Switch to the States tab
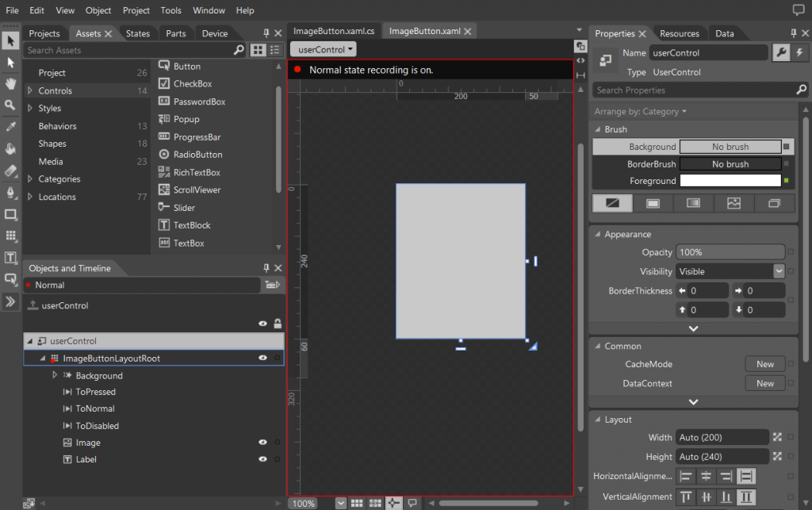 [x=137, y=33]
